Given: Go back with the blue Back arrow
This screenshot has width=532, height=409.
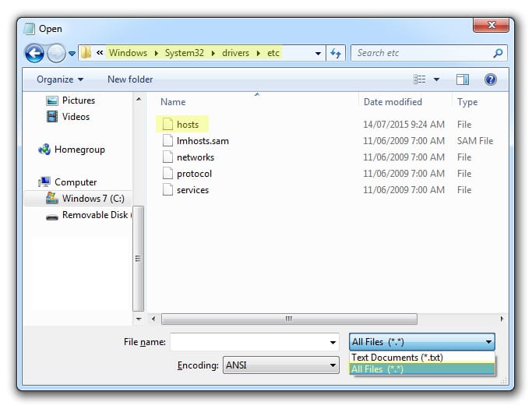Looking at the screenshot, I should (x=34, y=53).
